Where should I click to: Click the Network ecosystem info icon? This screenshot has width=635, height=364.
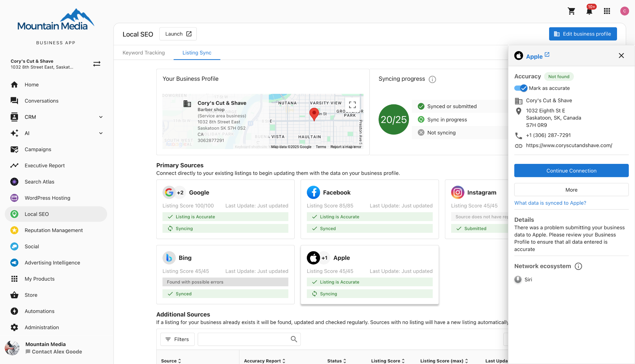(x=578, y=266)
